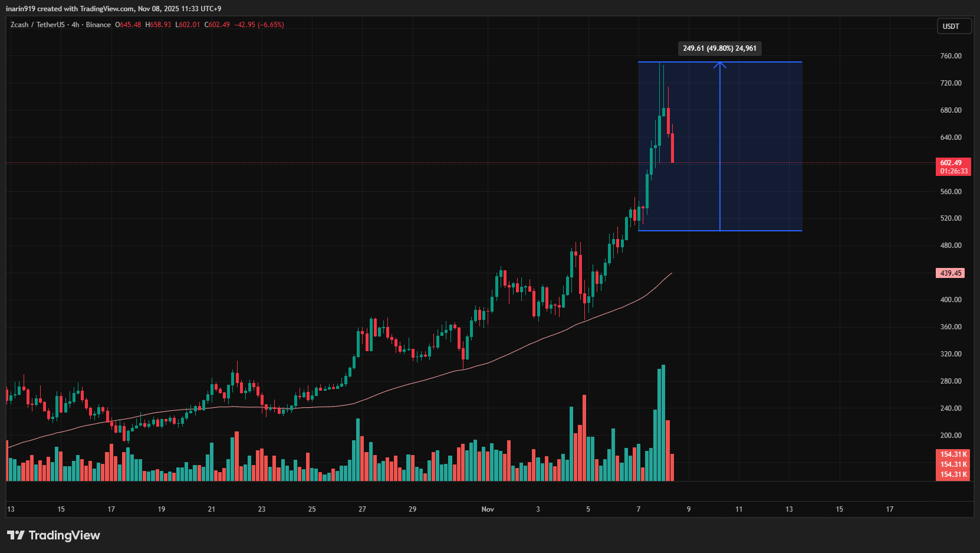980x553 pixels.
Task: Click the 360.00 price axis label
Action: pyautogui.click(x=951, y=327)
